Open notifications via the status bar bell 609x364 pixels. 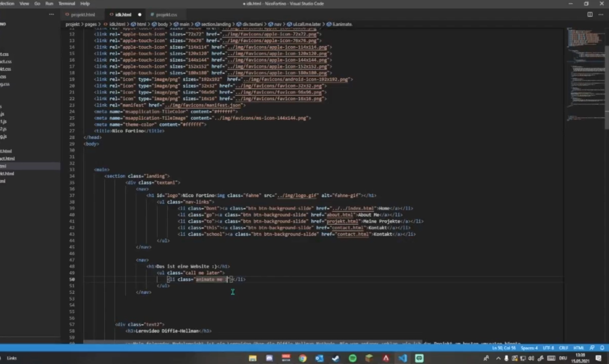click(602, 348)
